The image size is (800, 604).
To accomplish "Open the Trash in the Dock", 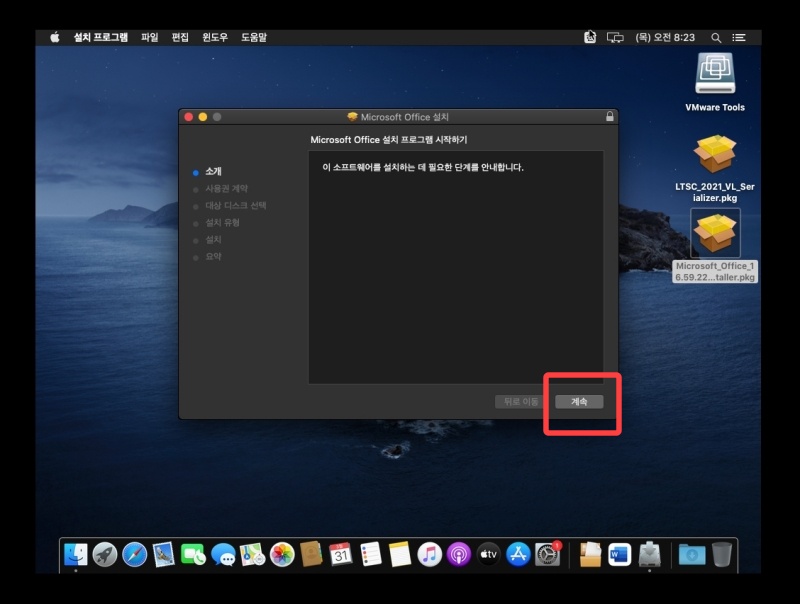I will (722, 554).
